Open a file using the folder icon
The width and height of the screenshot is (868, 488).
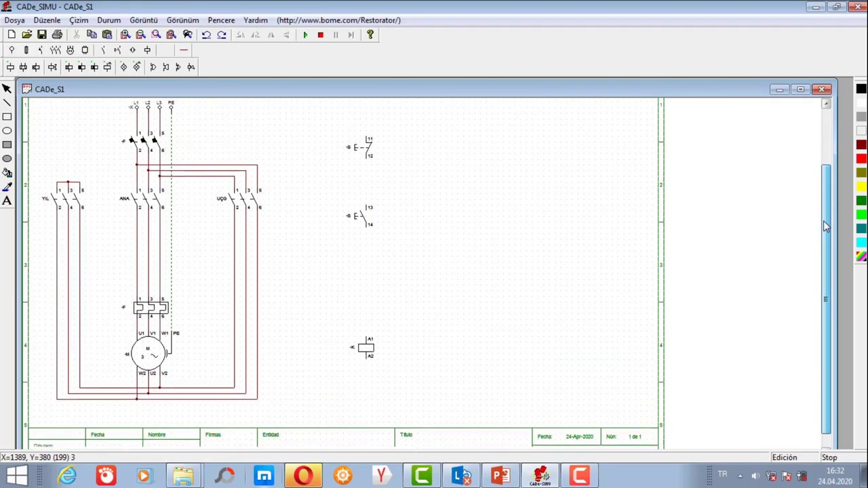click(x=26, y=35)
